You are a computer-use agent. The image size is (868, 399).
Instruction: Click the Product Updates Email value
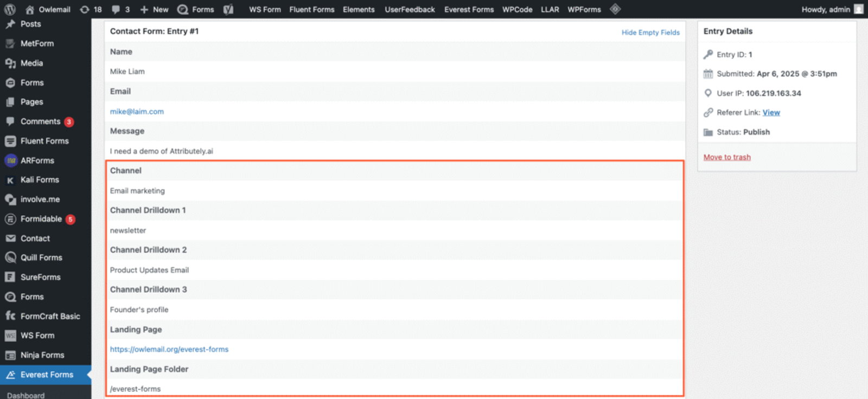149,270
